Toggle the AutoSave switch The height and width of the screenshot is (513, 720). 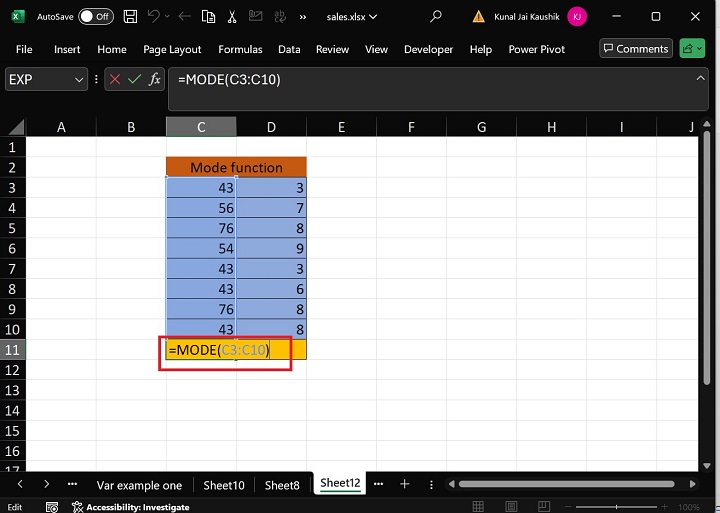(x=96, y=17)
